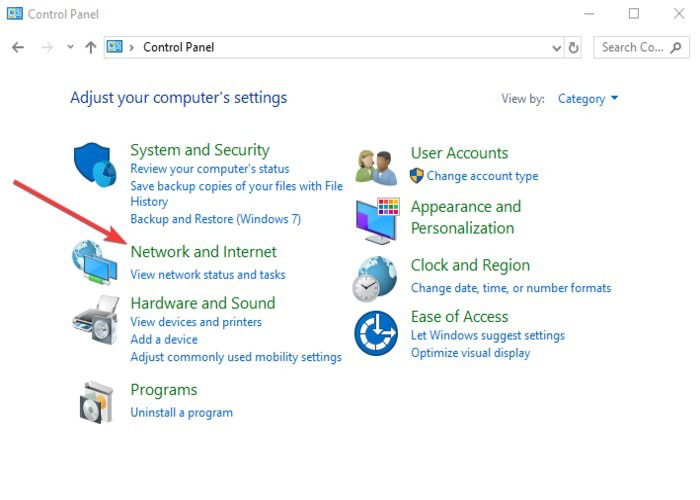Open the User Accounts category

pos(459,153)
